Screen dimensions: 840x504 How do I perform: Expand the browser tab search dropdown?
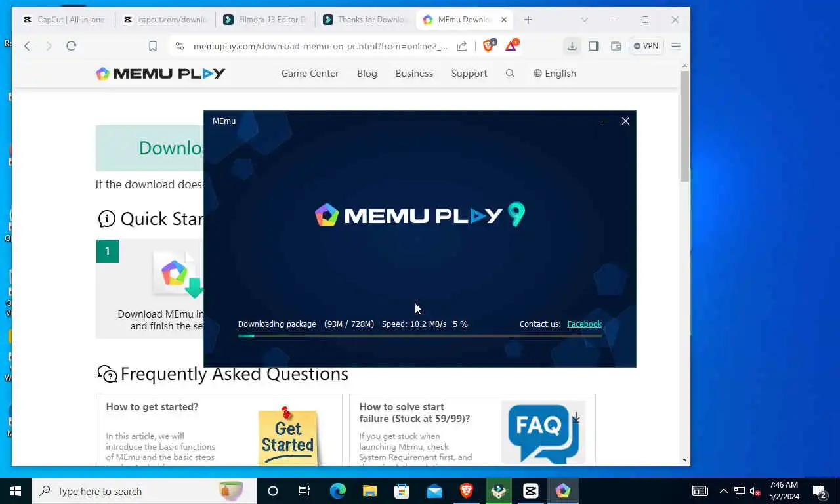[585, 20]
